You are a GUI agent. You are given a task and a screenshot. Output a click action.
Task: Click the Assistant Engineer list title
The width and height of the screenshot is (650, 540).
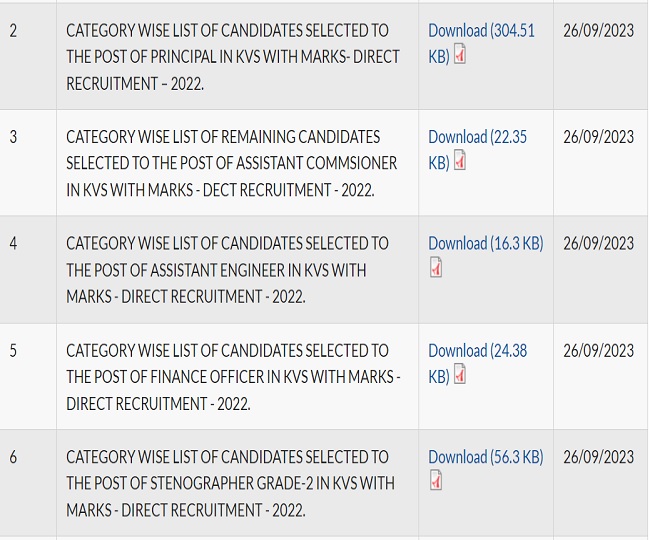tap(227, 270)
